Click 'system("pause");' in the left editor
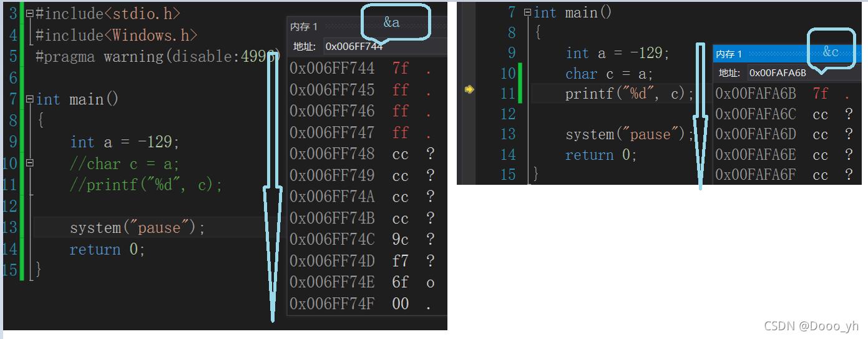 coord(137,228)
